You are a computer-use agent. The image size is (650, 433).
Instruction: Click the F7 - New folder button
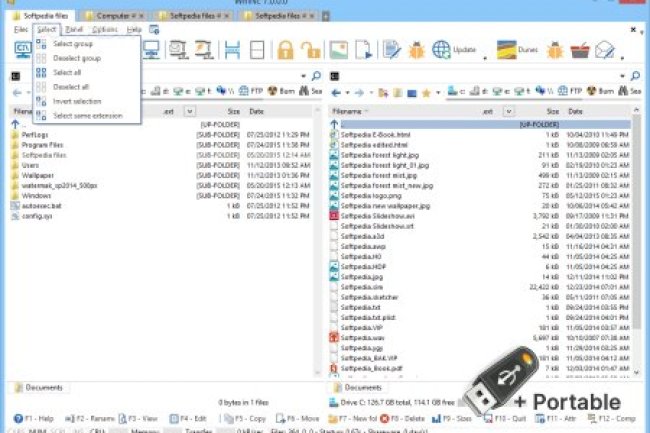(353, 418)
